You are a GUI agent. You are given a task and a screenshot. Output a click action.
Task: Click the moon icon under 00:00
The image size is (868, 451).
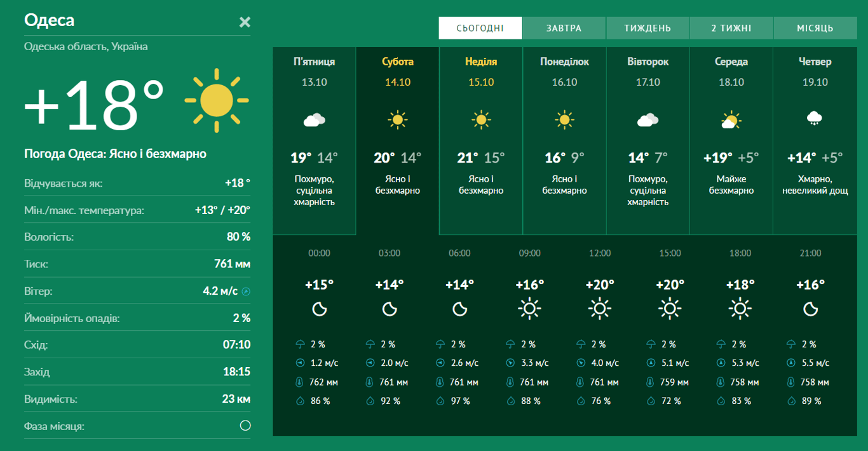(320, 309)
